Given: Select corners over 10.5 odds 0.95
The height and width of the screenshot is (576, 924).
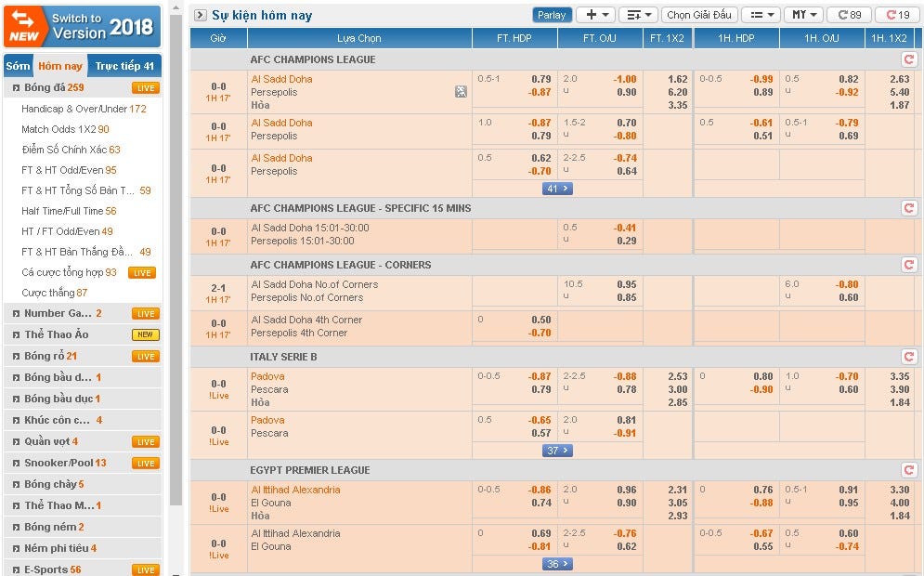Looking at the screenshot, I should click(x=627, y=284).
